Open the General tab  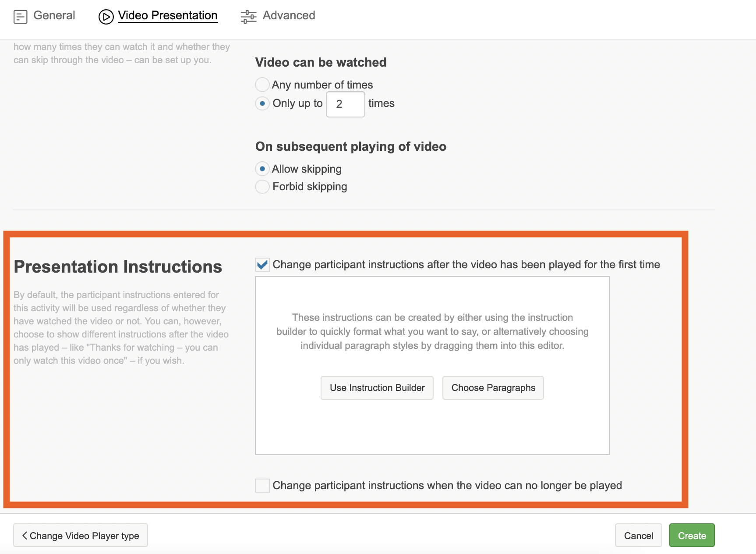54,16
